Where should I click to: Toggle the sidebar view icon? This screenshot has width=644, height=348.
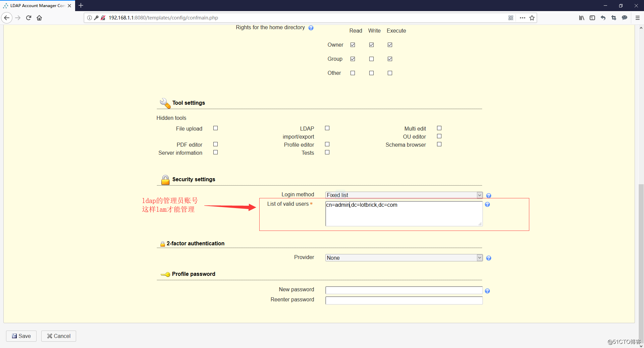(x=592, y=18)
